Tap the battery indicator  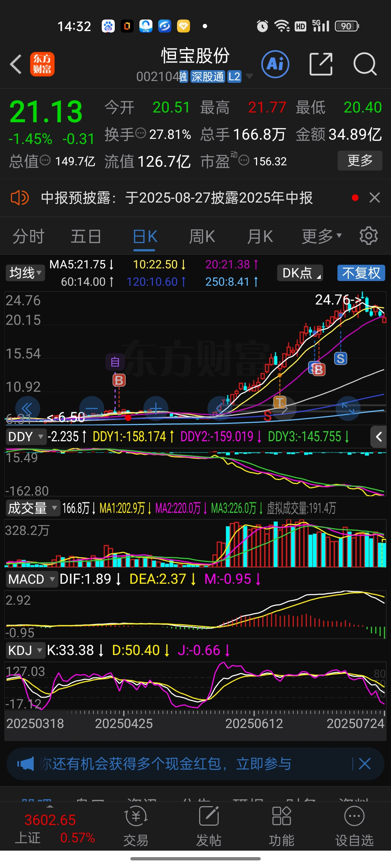pyautogui.click(x=347, y=26)
